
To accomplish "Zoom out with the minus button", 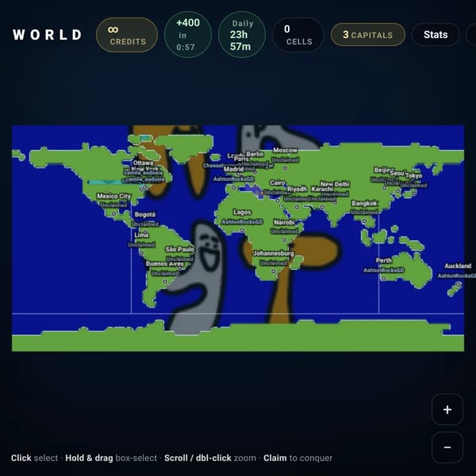I will pyautogui.click(x=447, y=447).
